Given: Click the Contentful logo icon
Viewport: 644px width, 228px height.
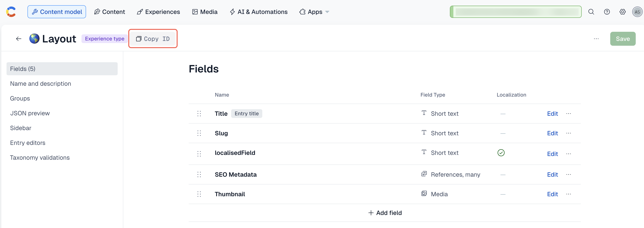Looking at the screenshot, I should pyautogui.click(x=10, y=12).
